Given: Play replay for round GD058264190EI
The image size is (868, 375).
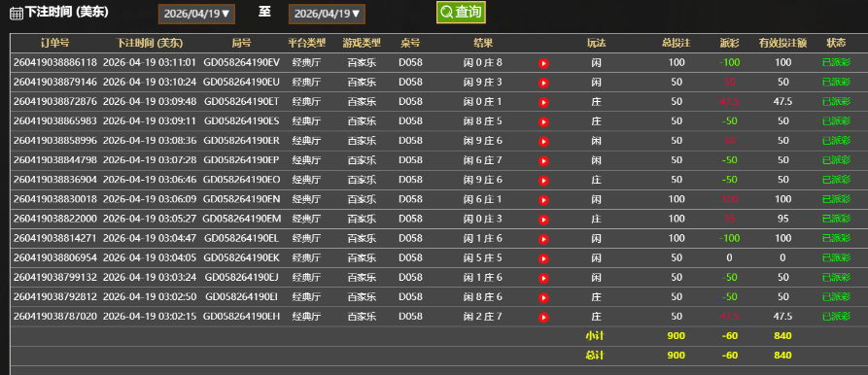Looking at the screenshot, I should 543,297.
